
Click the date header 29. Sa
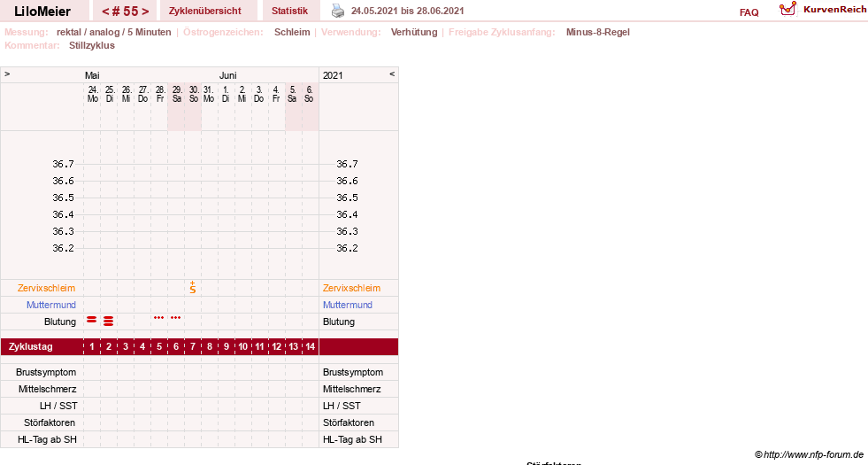click(x=177, y=94)
